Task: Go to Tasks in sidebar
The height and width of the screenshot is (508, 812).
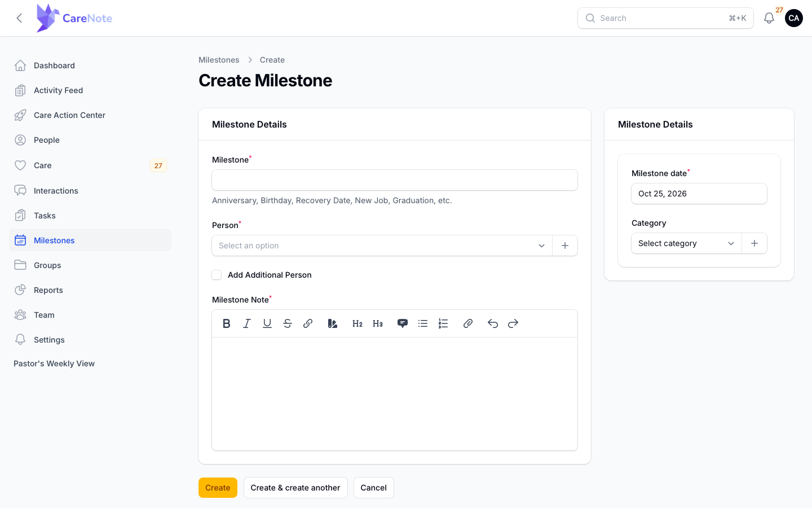Action: pos(90,216)
